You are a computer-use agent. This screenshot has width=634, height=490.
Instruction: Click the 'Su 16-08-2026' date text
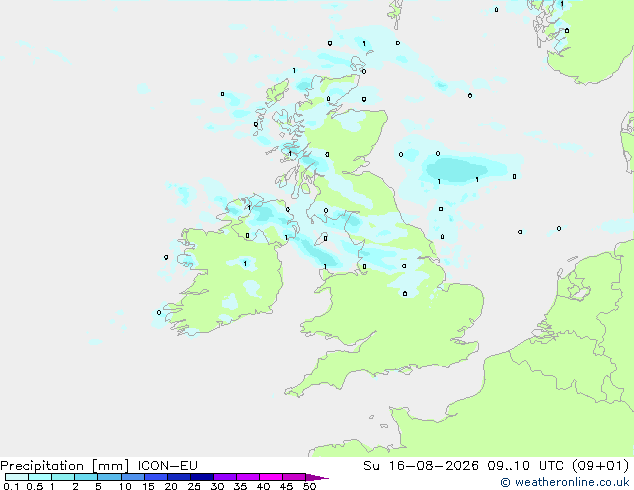click(421, 466)
